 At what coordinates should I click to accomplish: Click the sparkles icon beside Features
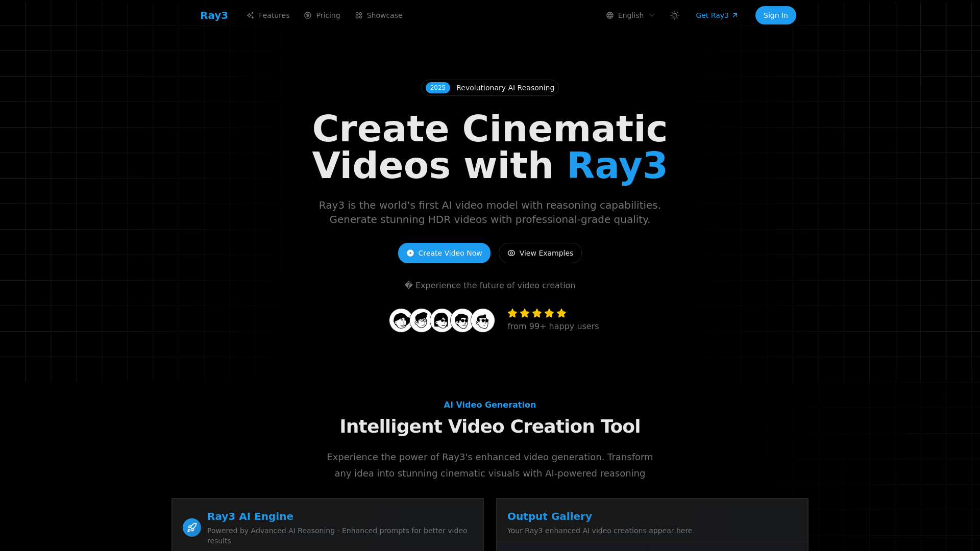250,15
